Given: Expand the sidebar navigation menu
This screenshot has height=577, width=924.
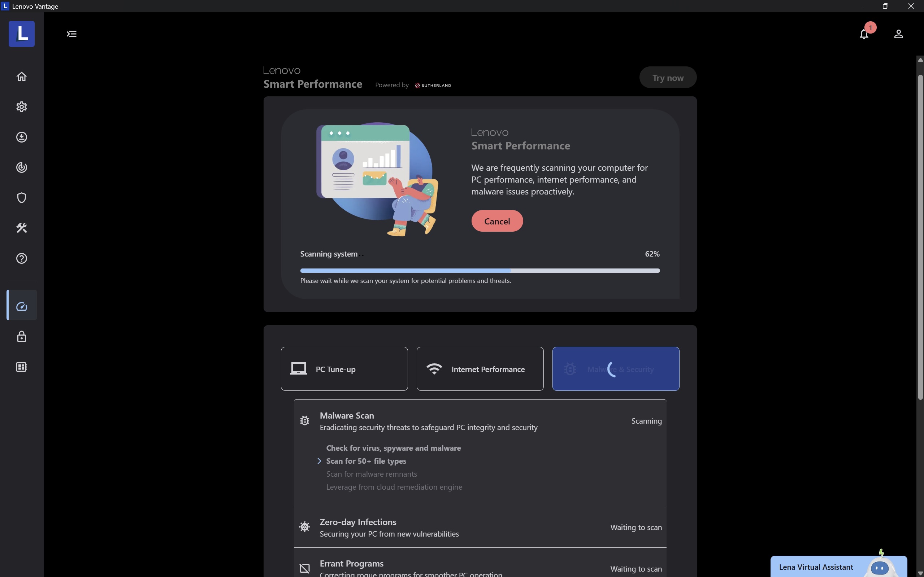Looking at the screenshot, I should point(71,34).
